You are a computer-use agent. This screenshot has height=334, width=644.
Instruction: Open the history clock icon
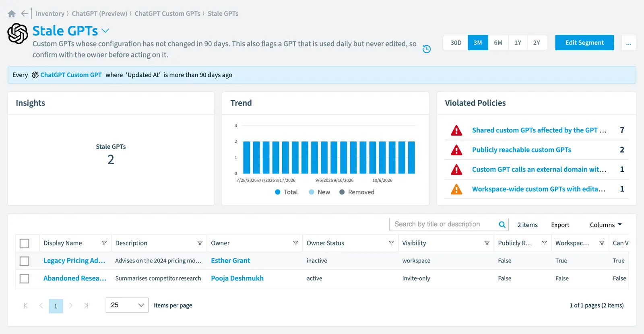pos(427,49)
